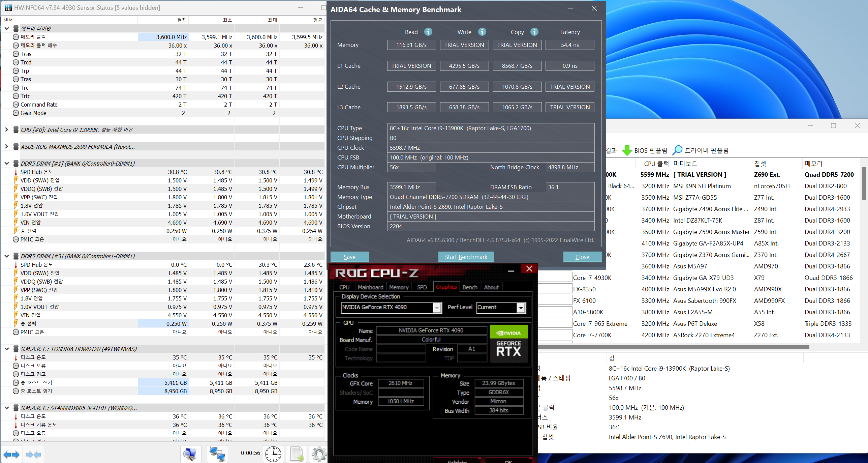868x463 pixels.
Task: Select the Core i7-4930K result row
Action: pos(700,278)
